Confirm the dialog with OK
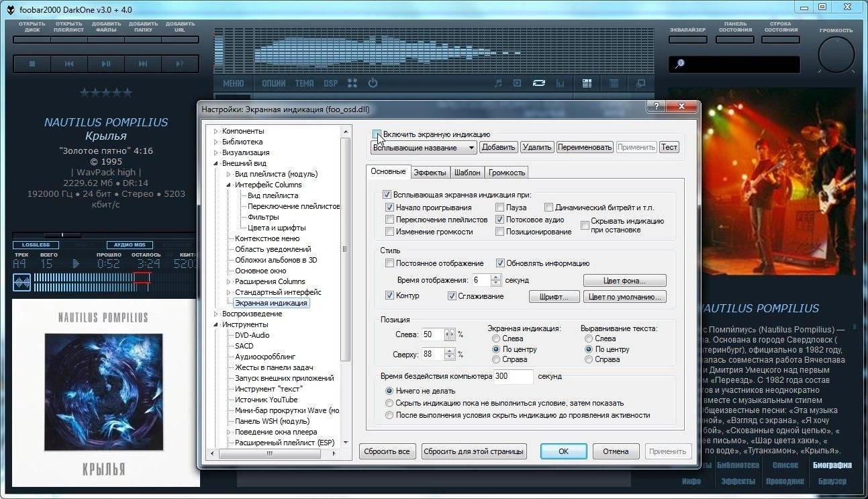The height and width of the screenshot is (499, 868). (564, 451)
